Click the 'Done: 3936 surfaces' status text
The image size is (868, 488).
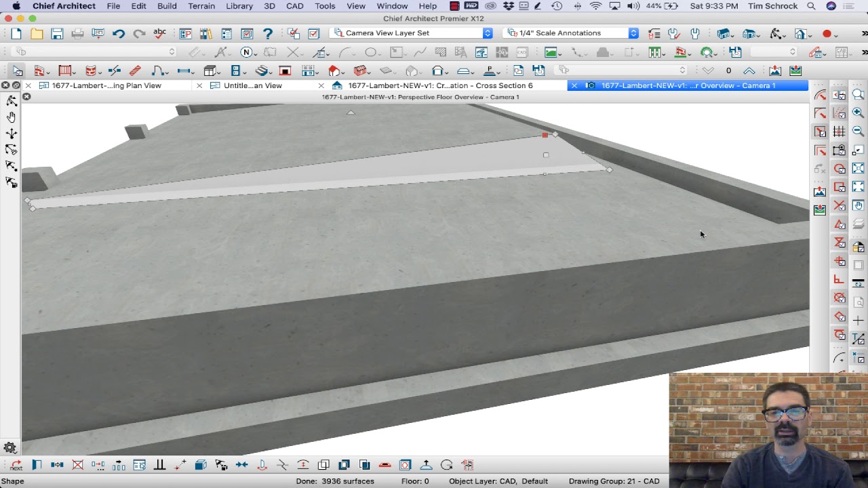335,481
